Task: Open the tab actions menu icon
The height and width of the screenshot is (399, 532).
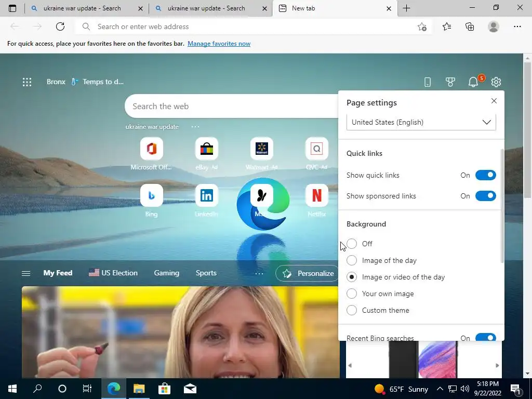Action: pyautogui.click(x=12, y=8)
